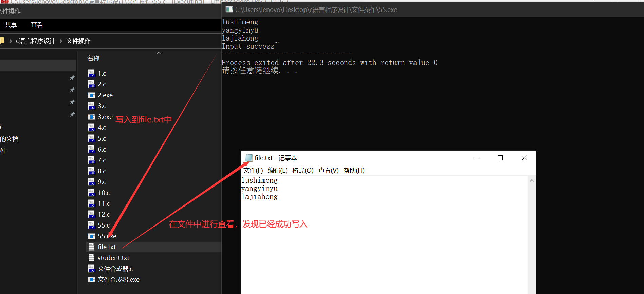The height and width of the screenshot is (294, 644).
Task: Click the 55.c file icon
Action: [91, 225]
